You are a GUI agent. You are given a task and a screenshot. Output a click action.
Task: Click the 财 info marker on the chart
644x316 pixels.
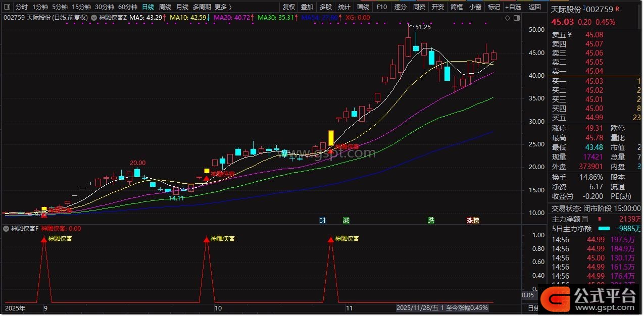click(x=322, y=221)
